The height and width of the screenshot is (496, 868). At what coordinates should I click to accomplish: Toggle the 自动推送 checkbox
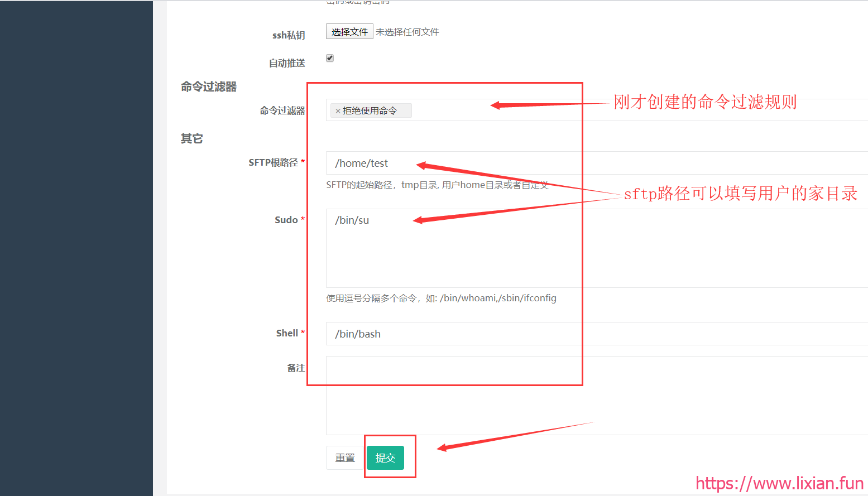pyautogui.click(x=330, y=58)
